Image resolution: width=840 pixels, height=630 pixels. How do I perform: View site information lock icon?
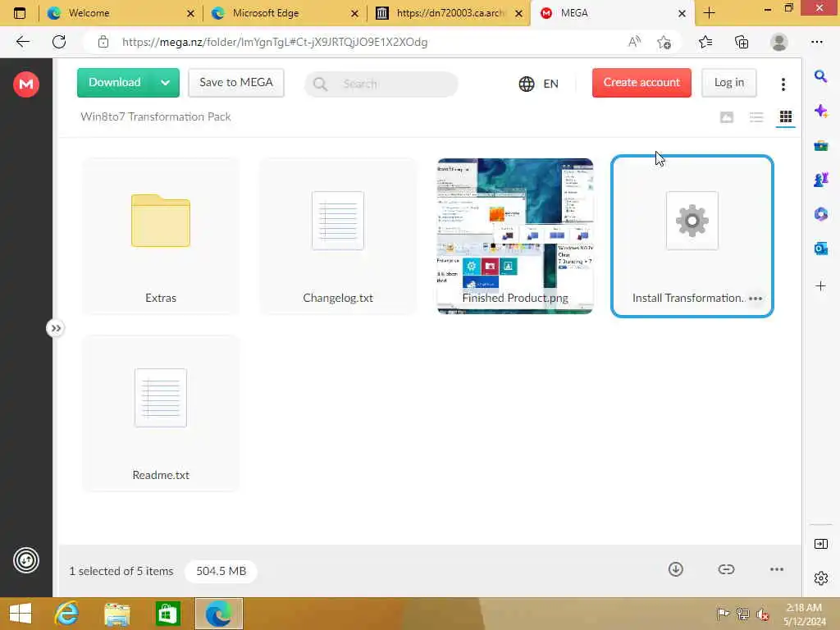[103, 42]
